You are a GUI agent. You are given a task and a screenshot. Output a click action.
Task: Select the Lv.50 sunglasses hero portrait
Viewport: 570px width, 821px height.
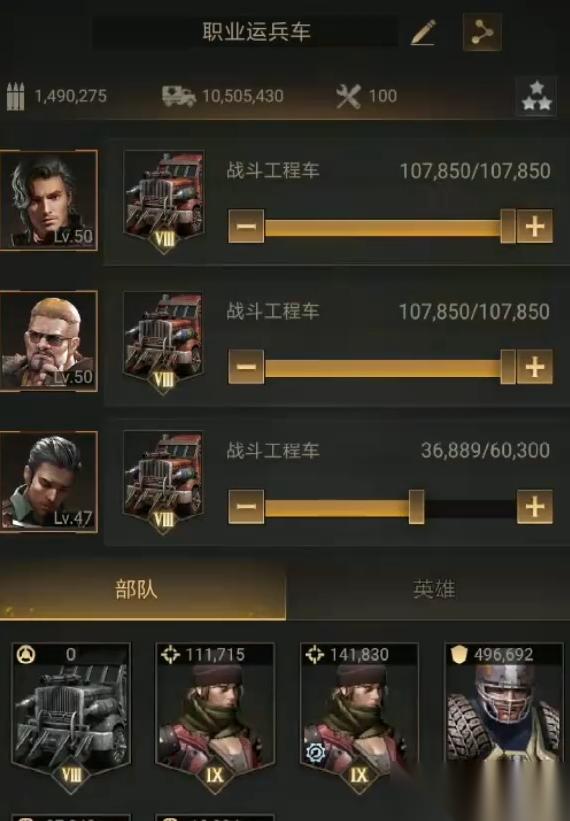point(49,341)
